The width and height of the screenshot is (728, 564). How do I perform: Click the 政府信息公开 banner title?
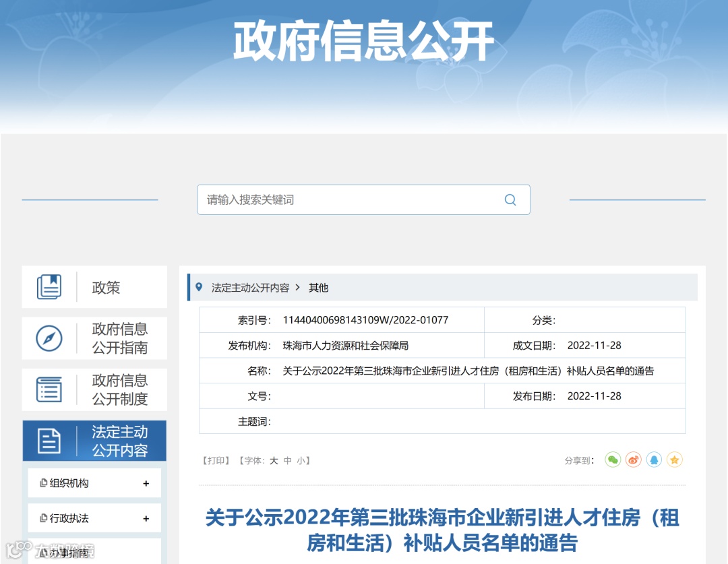pyautogui.click(x=363, y=41)
